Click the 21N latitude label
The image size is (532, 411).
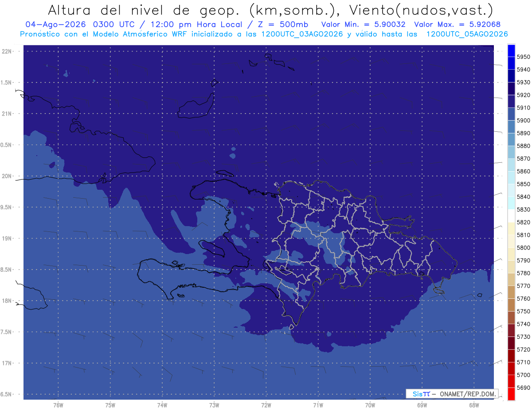(7, 114)
